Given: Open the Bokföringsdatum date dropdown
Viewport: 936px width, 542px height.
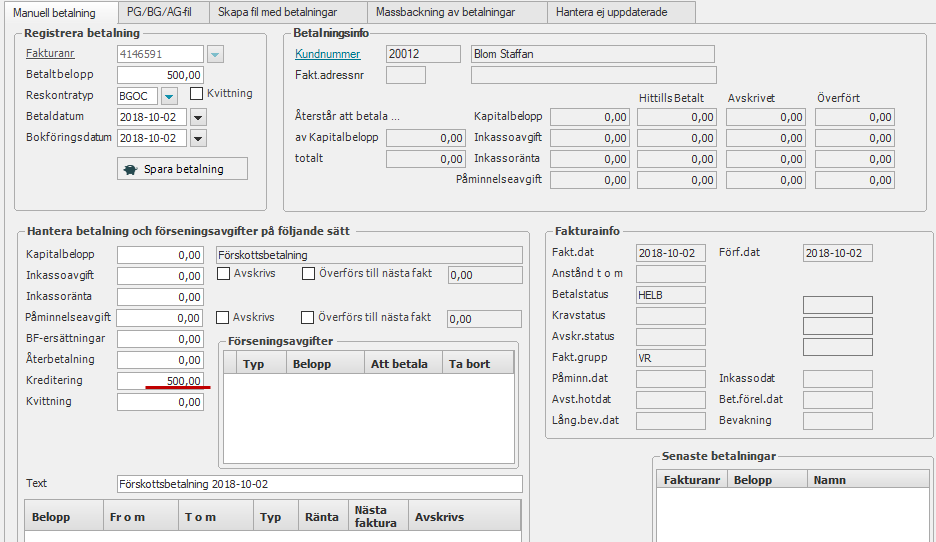Looking at the screenshot, I should 197,138.
